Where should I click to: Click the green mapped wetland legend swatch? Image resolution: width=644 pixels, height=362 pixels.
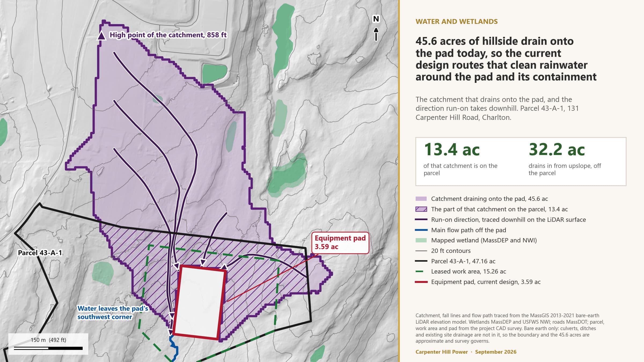coord(421,240)
